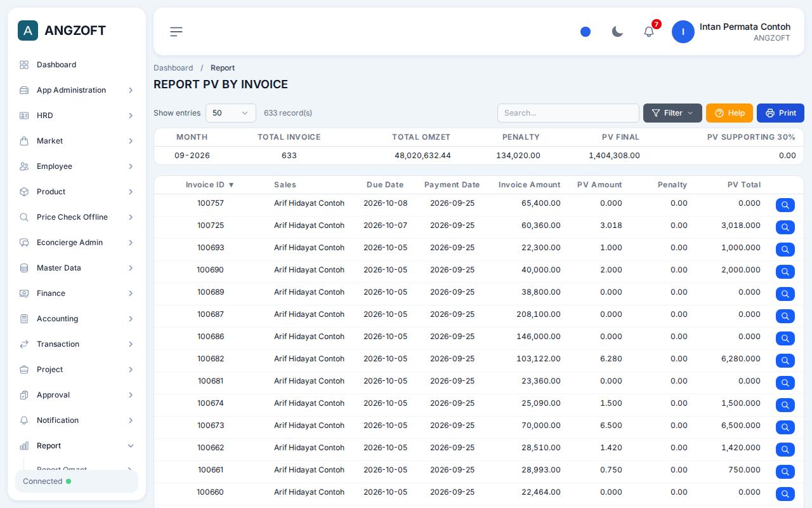Expand the HRD sidebar menu
The height and width of the screenshot is (508, 812).
click(x=77, y=116)
